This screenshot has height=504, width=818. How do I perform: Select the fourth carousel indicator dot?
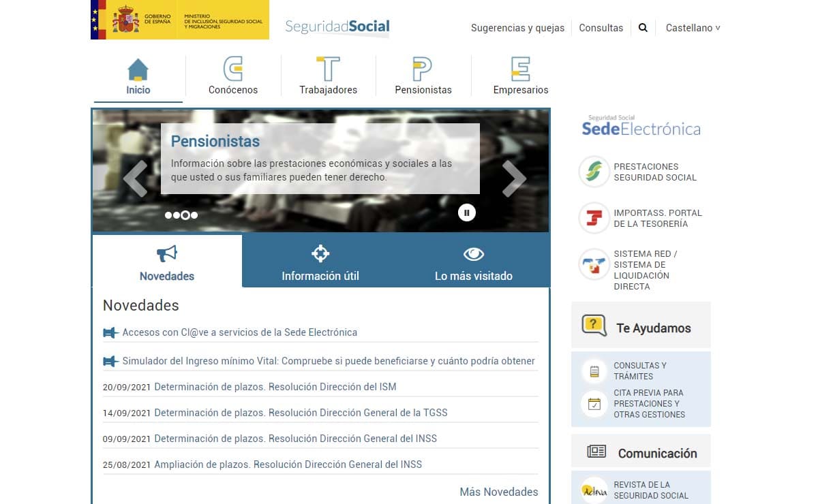point(194,215)
